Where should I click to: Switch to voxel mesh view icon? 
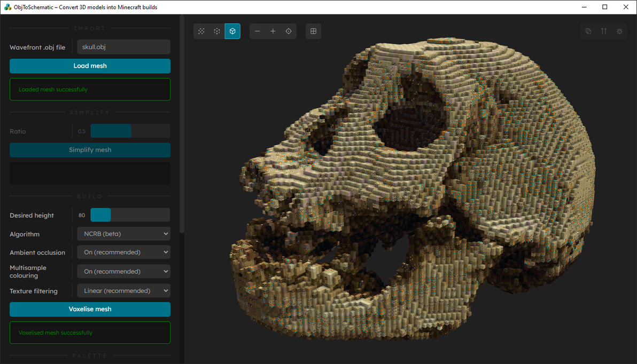point(217,31)
